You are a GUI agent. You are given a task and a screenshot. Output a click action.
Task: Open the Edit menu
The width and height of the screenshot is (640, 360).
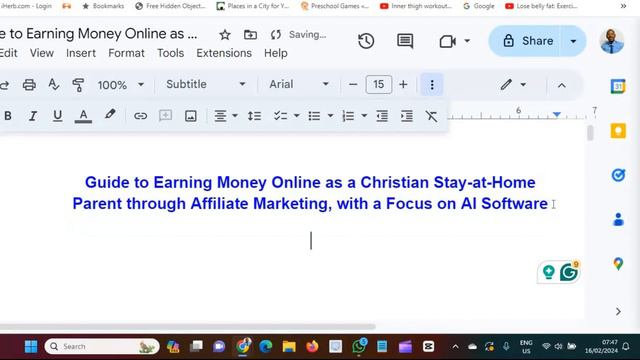[x=8, y=53]
